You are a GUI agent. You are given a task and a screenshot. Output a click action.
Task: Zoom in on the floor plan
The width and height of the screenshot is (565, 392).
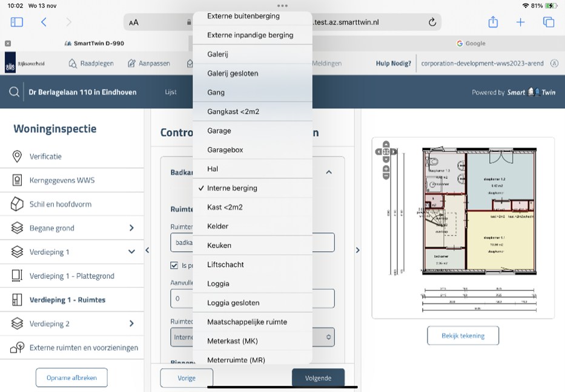tap(386, 168)
